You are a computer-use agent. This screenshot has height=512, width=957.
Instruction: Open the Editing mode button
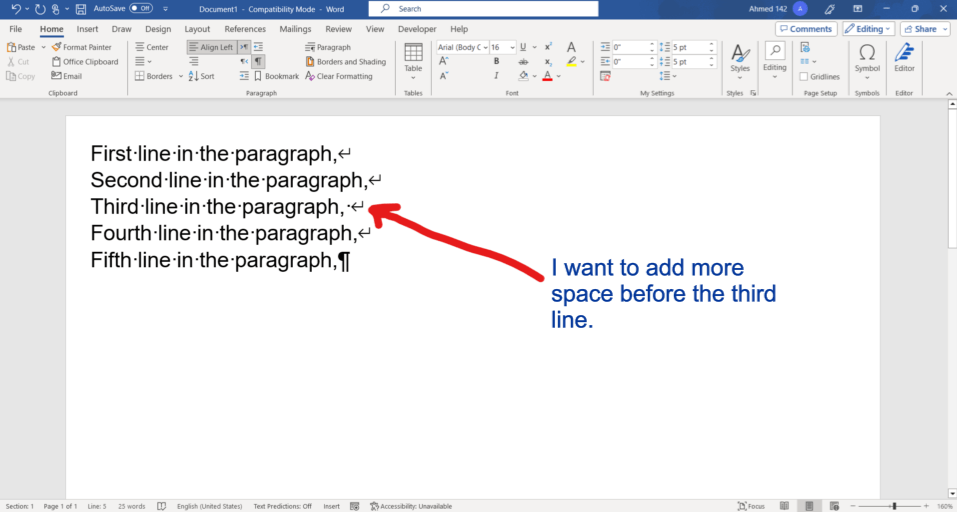click(x=869, y=29)
